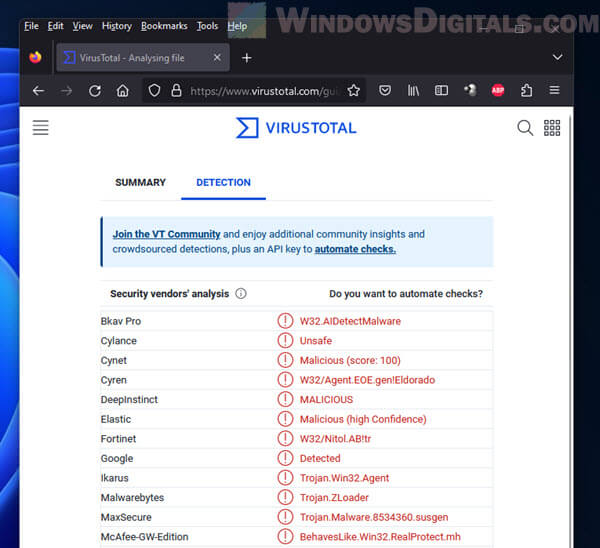Click the Unsafe detection text
Screen dimensions: 600x548
316,341
